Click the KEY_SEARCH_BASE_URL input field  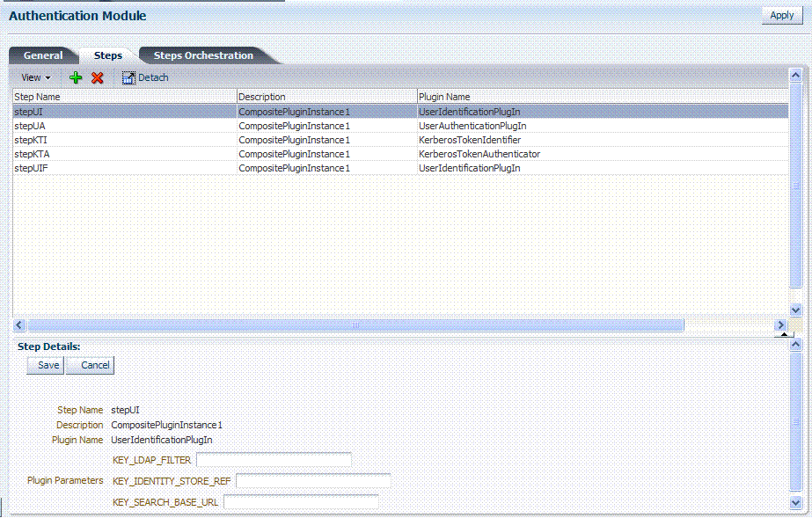(301, 502)
